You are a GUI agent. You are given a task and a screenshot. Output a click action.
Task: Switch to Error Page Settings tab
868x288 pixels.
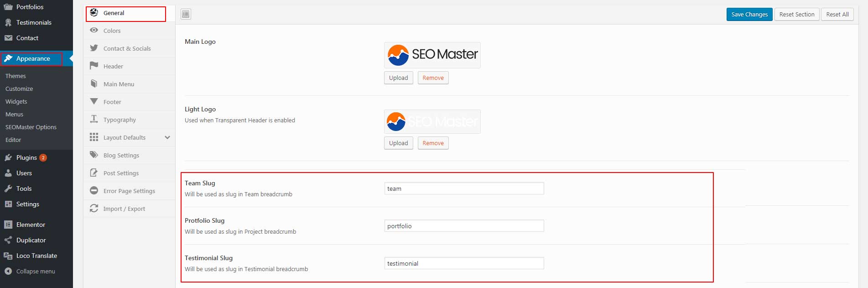tap(130, 191)
